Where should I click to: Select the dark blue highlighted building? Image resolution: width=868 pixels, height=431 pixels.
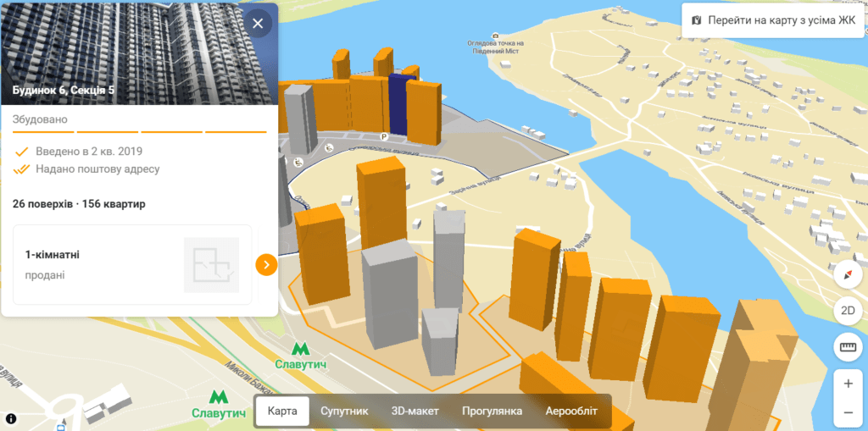point(398,108)
